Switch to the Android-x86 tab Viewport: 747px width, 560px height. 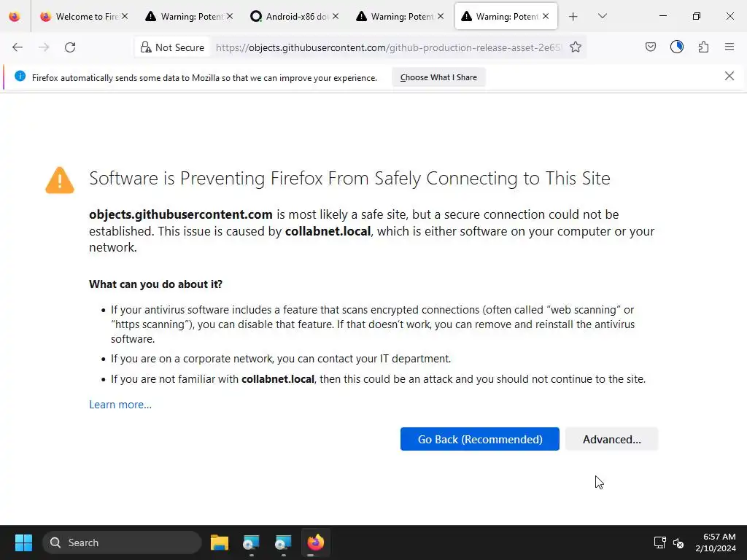click(x=296, y=16)
